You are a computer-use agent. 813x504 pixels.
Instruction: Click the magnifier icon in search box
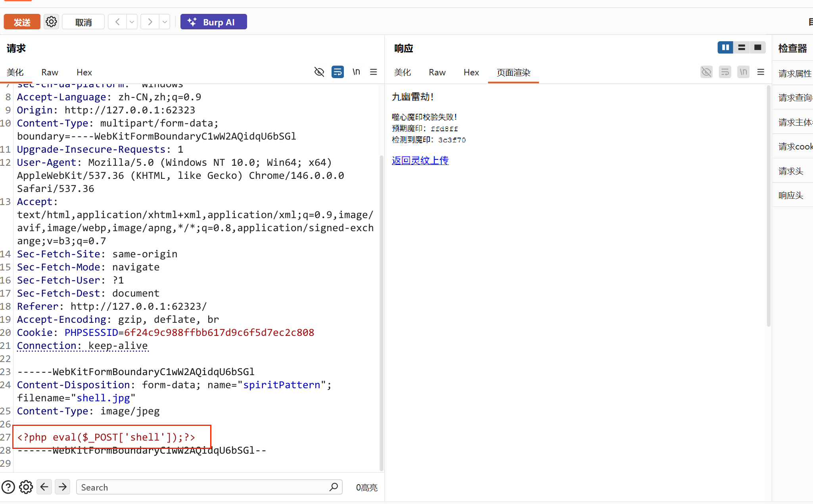click(x=334, y=487)
